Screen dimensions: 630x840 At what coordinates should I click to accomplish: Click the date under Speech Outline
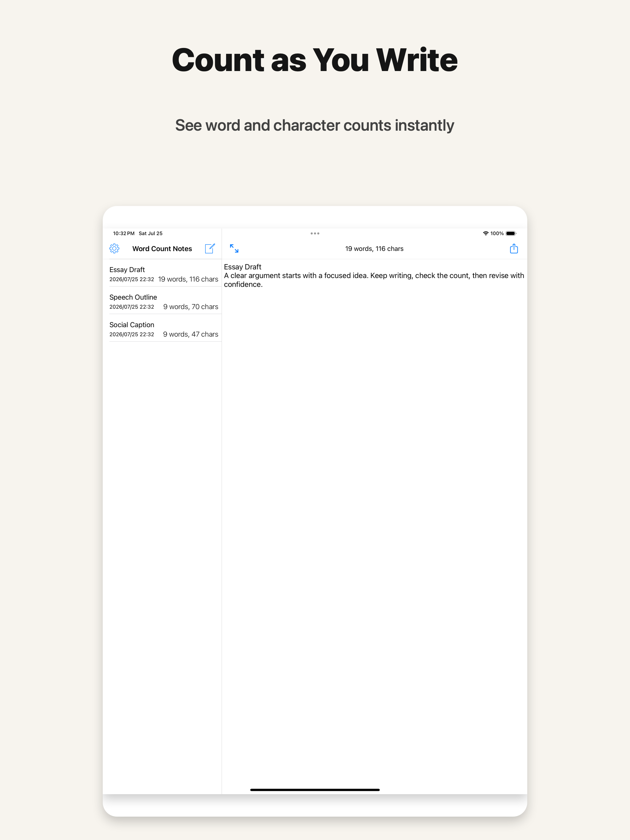[132, 307]
